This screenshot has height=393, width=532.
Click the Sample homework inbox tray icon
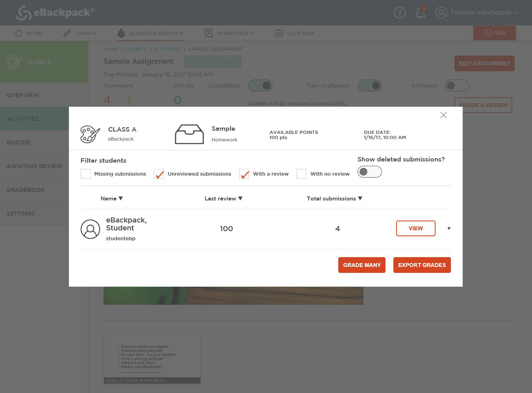(189, 134)
